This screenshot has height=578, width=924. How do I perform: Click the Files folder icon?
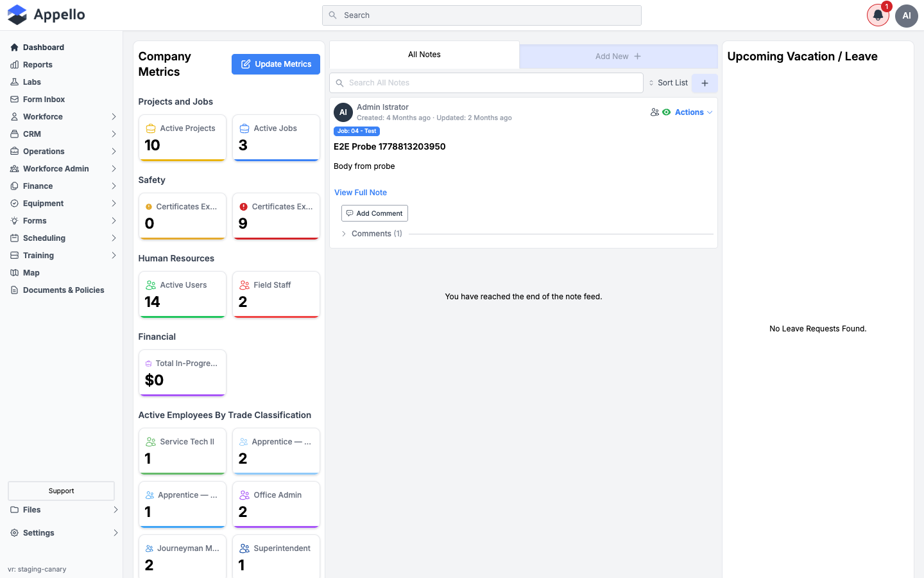point(14,510)
